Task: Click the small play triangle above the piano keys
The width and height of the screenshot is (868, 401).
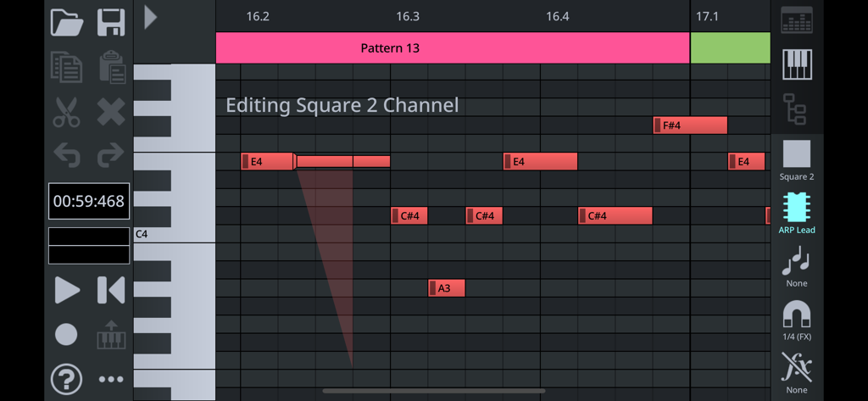Action: click(x=151, y=17)
